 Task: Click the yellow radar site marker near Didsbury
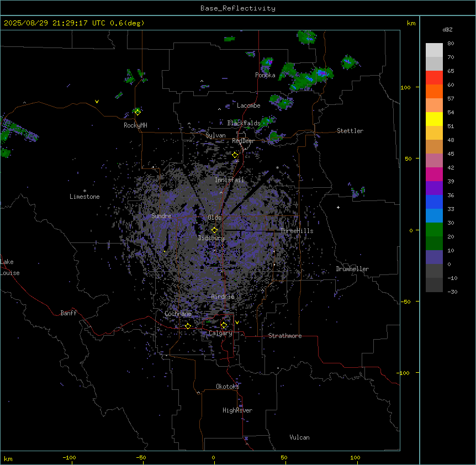click(214, 230)
